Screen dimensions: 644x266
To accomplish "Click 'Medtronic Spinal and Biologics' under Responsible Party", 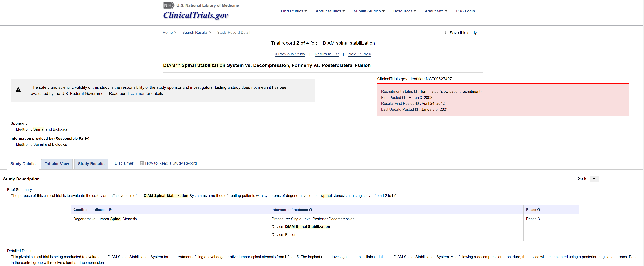I will point(41,144).
